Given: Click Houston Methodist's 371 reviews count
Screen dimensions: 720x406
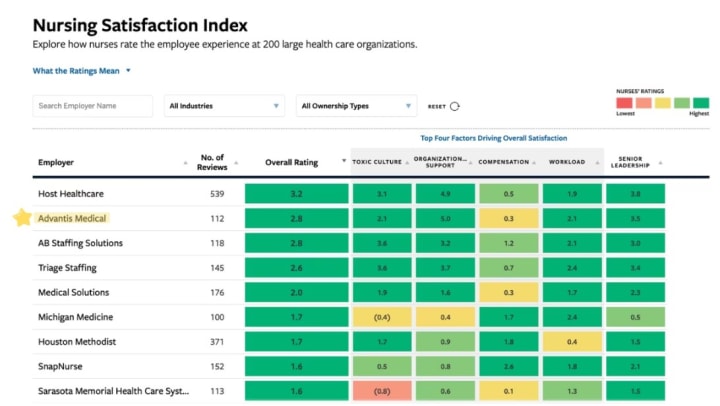Looking at the screenshot, I should click(217, 342).
